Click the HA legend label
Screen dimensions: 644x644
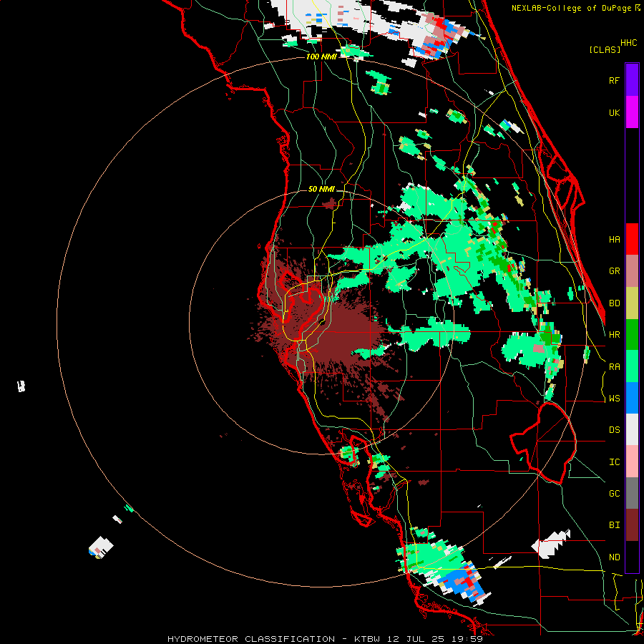tap(614, 240)
